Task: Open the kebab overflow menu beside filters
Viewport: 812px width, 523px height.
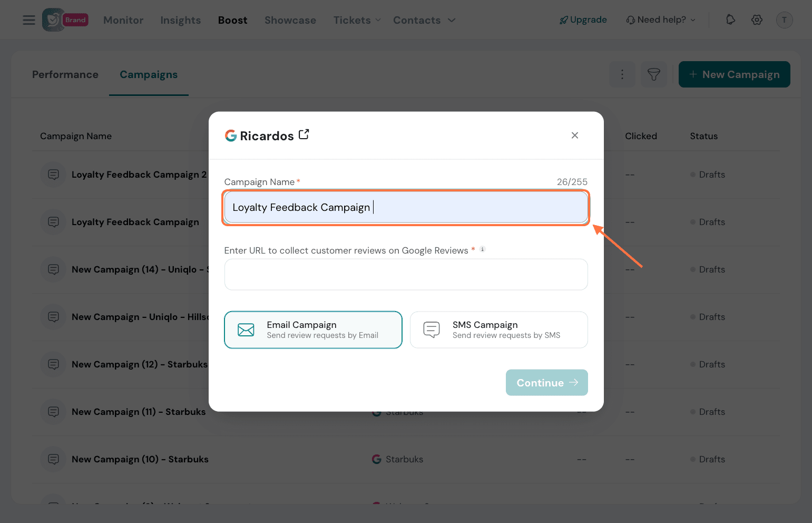Action: [x=622, y=74]
